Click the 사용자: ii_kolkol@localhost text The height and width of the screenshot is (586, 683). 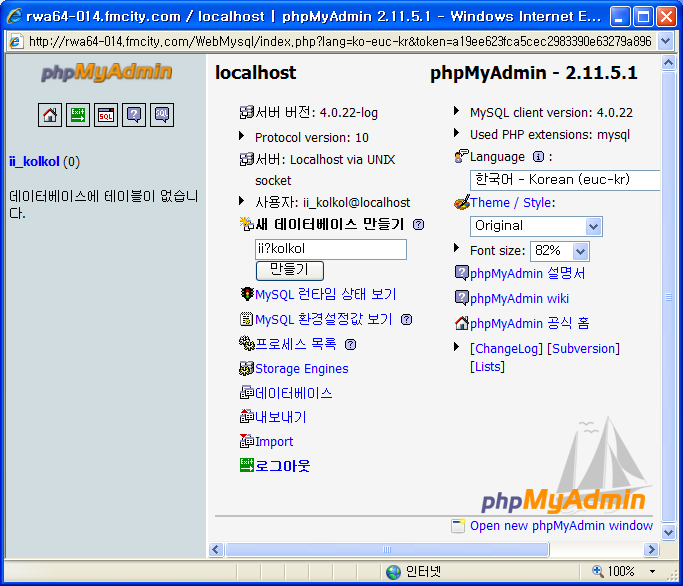(x=333, y=203)
